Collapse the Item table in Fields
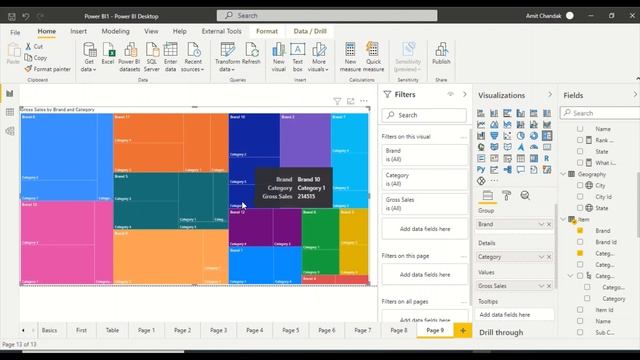The image size is (640, 360). [563, 219]
